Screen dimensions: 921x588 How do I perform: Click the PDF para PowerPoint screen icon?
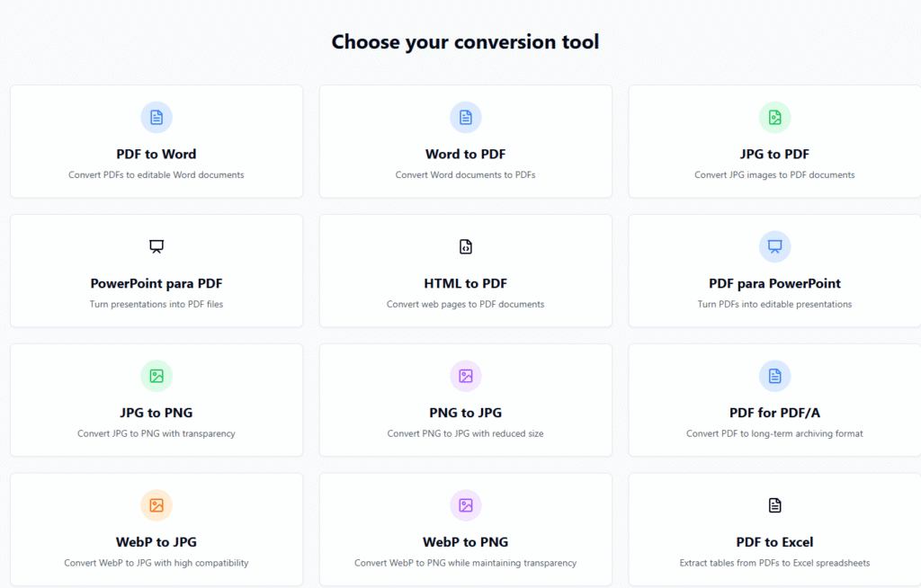774,246
